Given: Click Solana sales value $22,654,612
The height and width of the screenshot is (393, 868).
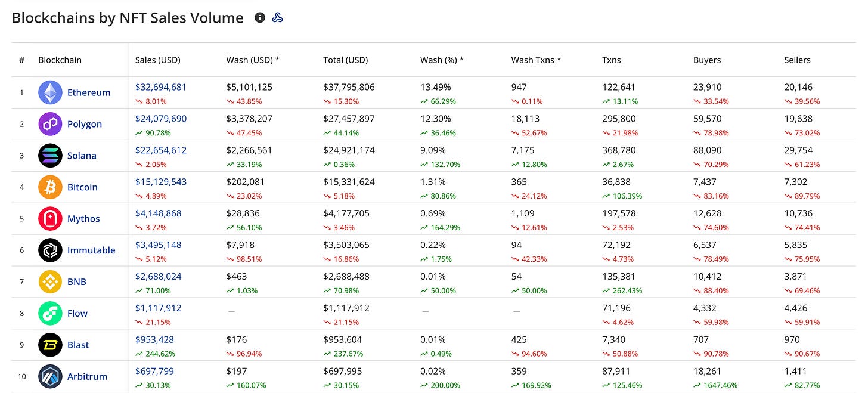Looking at the screenshot, I should tap(161, 150).
